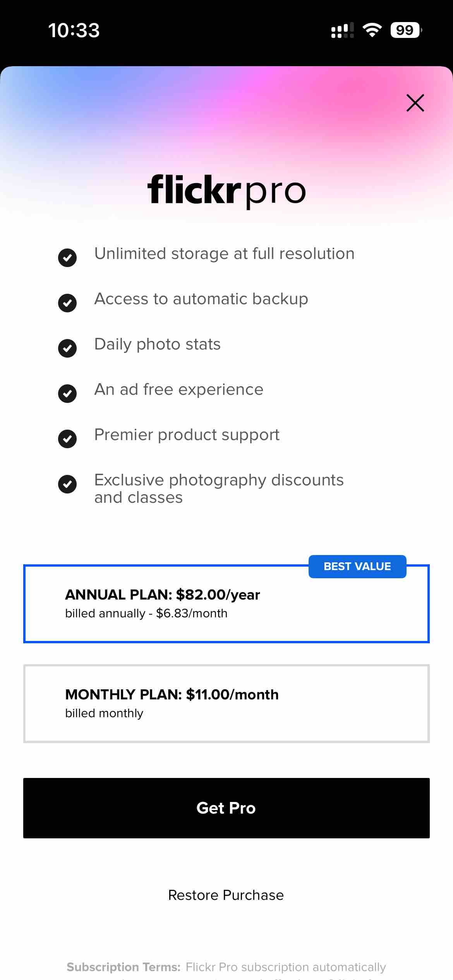The image size is (453, 980).
Task: Tap the checkmark beside Unlimited storage
Action: coord(67,257)
